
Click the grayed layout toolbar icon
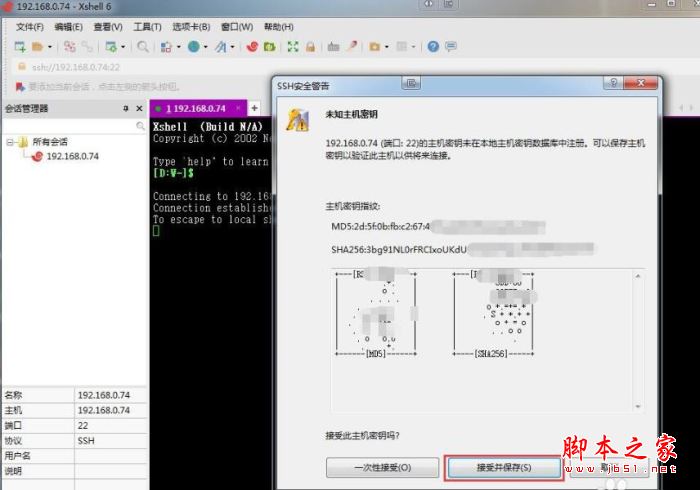(401, 46)
